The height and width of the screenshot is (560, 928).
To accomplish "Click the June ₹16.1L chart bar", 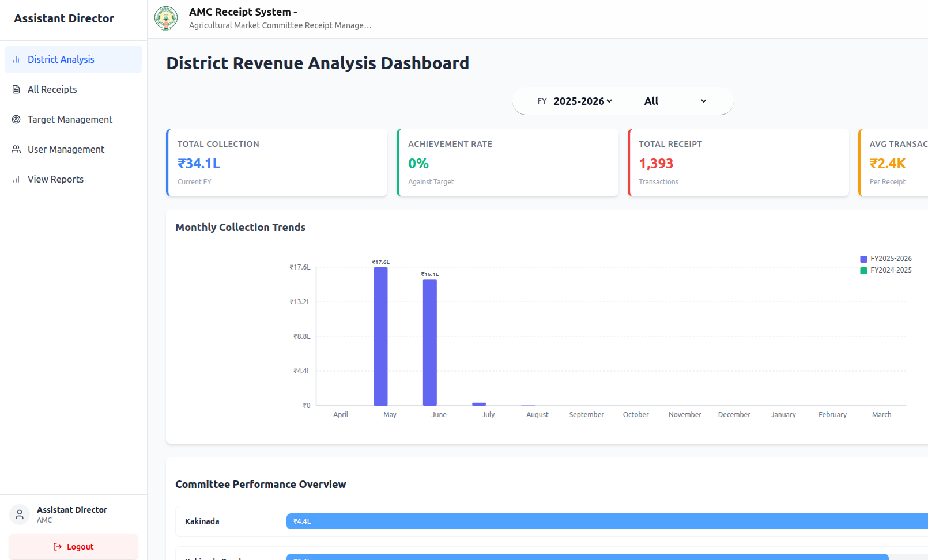I will [430, 342].
